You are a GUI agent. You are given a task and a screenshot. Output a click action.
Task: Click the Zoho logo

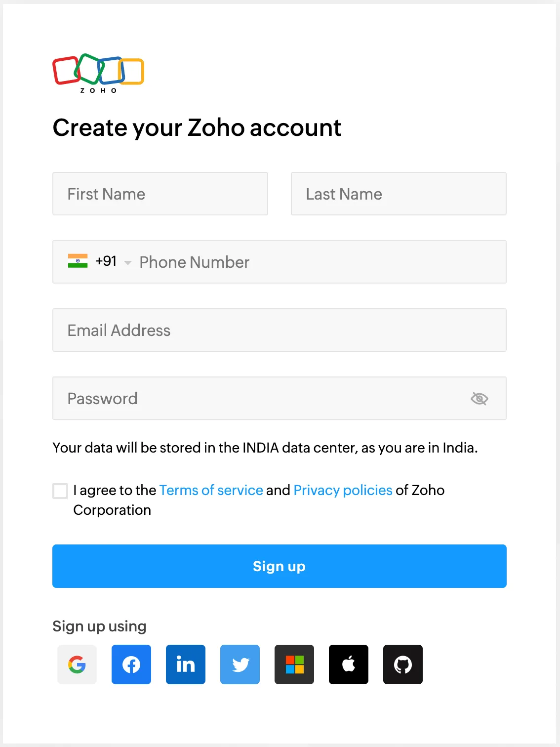pyautogui.click(x=98, y=73)
